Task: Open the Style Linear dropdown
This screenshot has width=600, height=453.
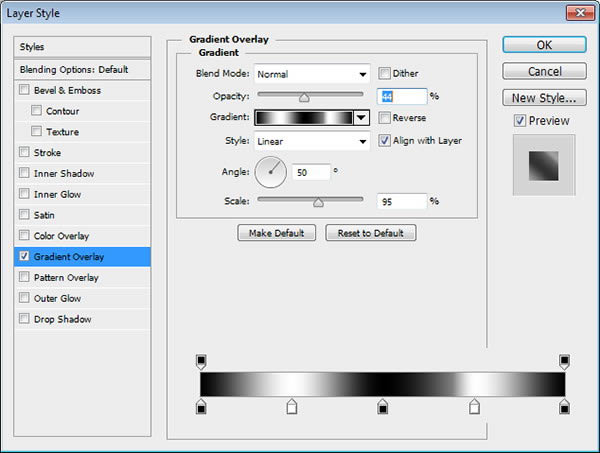Action: coord(312,141)
